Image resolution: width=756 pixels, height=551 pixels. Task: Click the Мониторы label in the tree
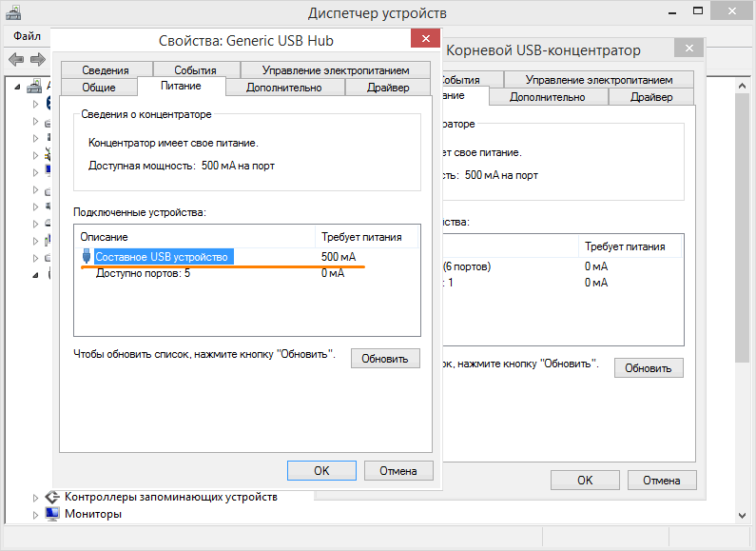[93, 514]
